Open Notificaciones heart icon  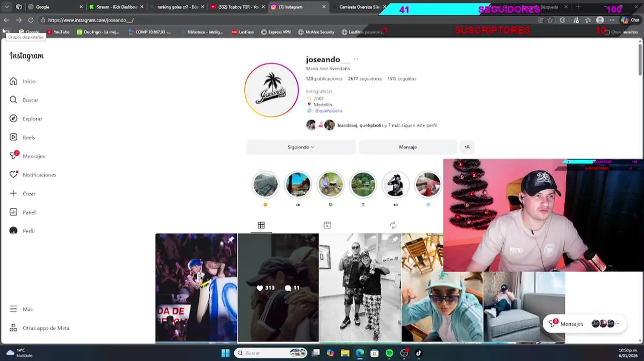[14, 174]
